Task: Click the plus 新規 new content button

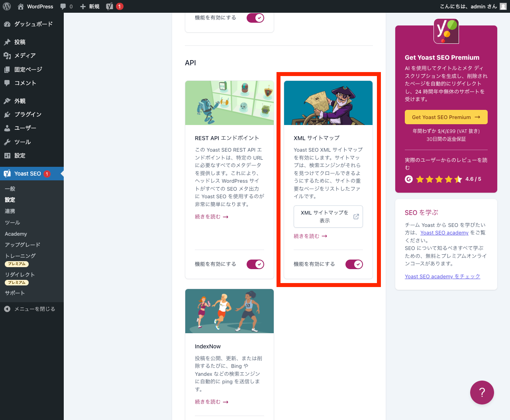Action: click(90, 6)
